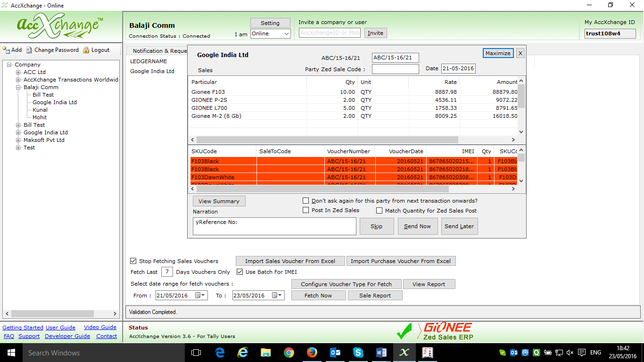Click the Skip button

coord(377,226)
